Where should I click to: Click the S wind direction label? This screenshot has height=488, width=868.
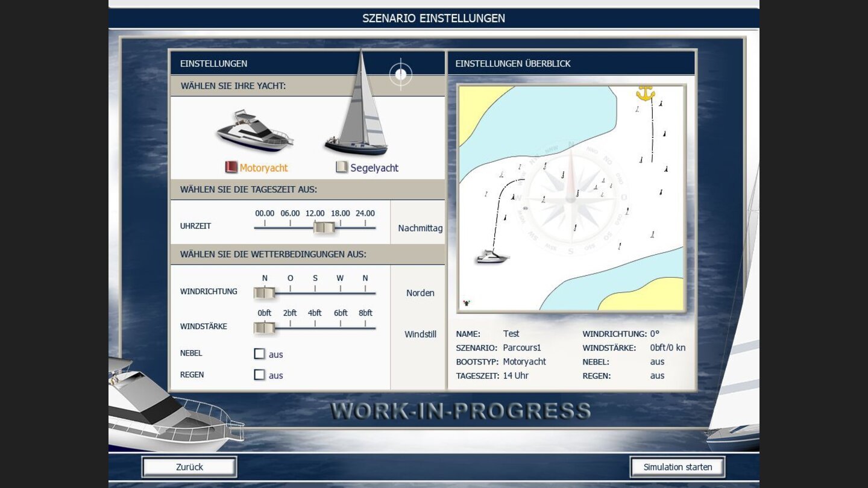(x=315, y=278)
